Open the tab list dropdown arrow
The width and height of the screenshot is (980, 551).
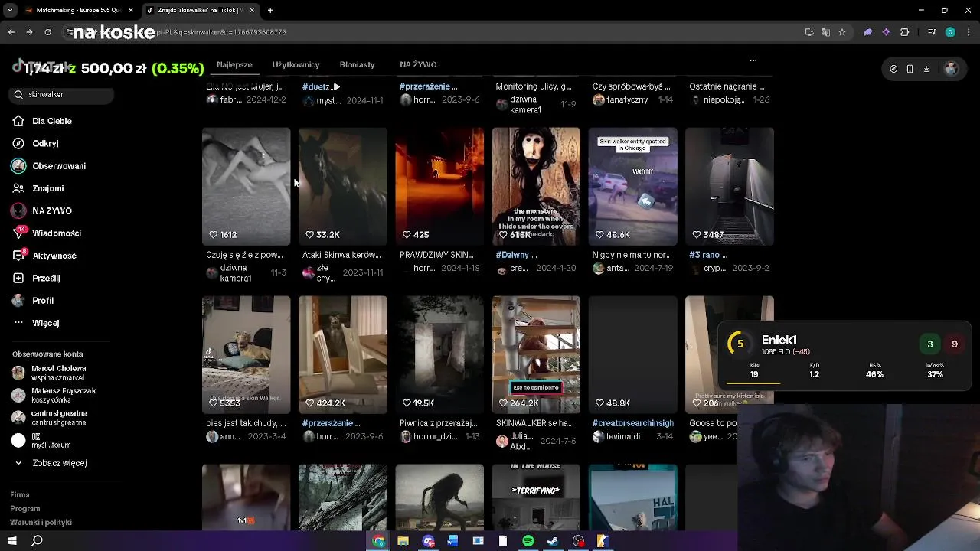click(11, 10)
